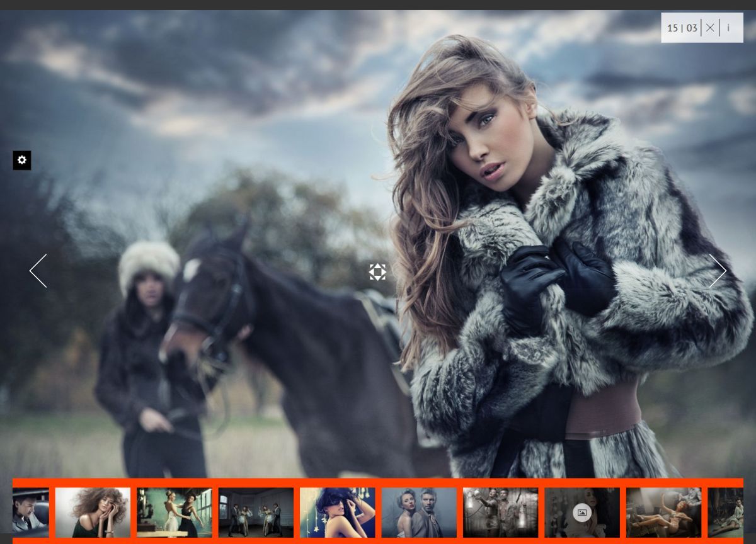756x544 pixels.
Task: Advance to the next image with right arrow
Action: [718, 271]
